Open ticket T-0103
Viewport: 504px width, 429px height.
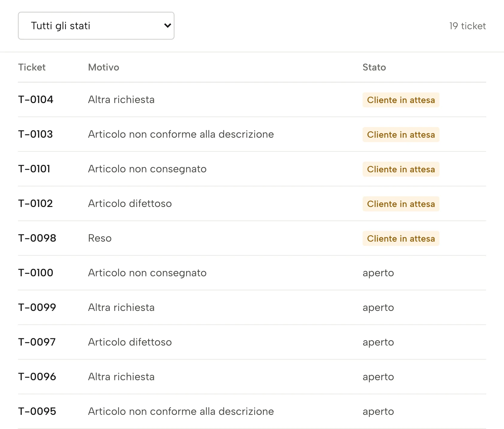point(36,134)
